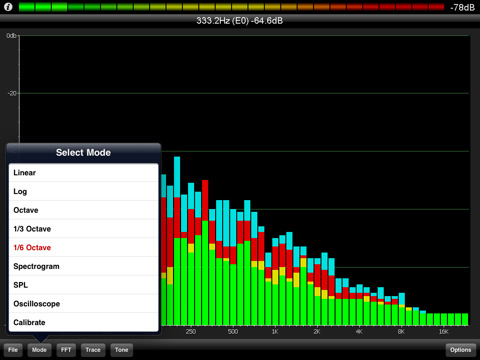
Task: Open the FFT settings button
Action: coord(66,350)
